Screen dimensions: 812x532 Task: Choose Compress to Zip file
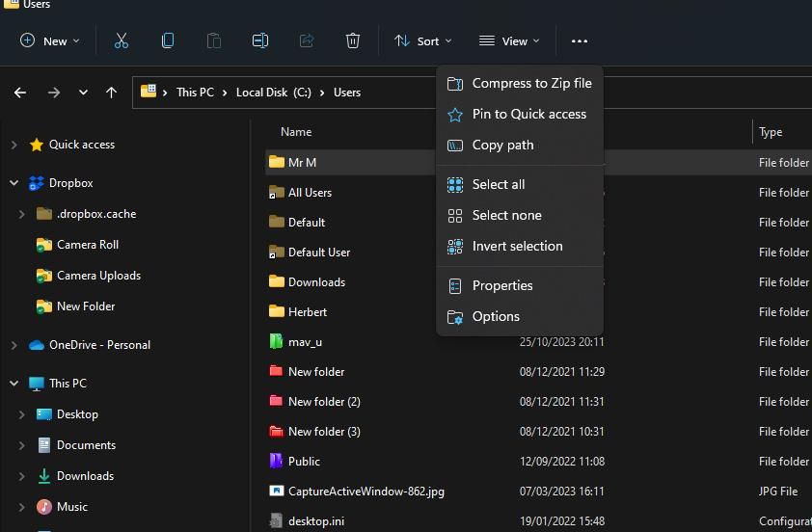[x=531, y=83]
